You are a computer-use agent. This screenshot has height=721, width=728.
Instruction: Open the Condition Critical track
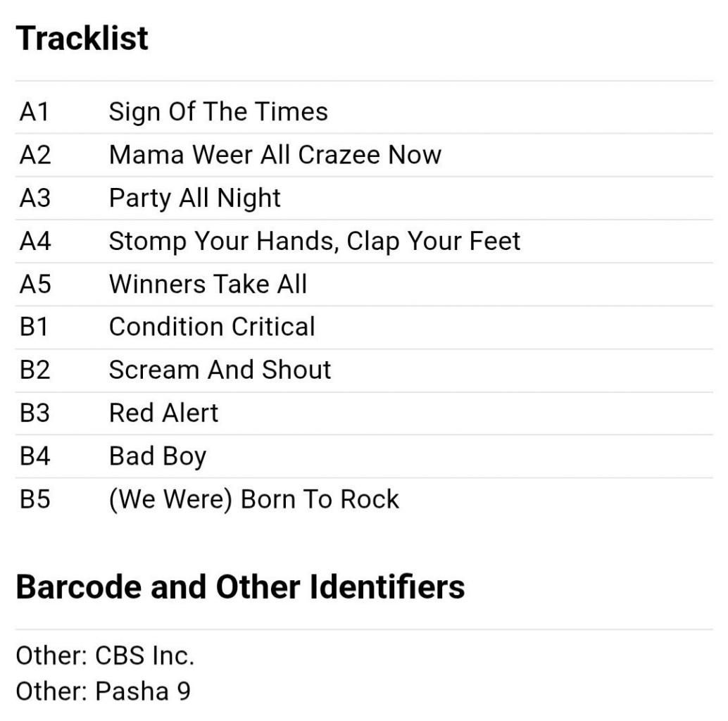pos(212,327)
